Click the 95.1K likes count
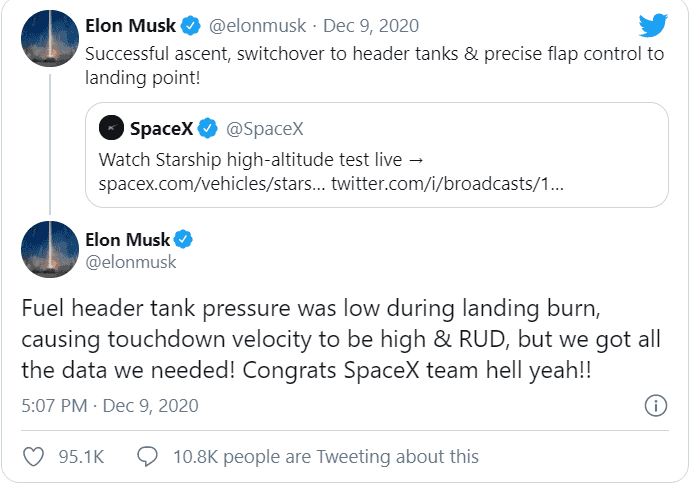Viewport: 691px width, 485px height. coord(82,456)
